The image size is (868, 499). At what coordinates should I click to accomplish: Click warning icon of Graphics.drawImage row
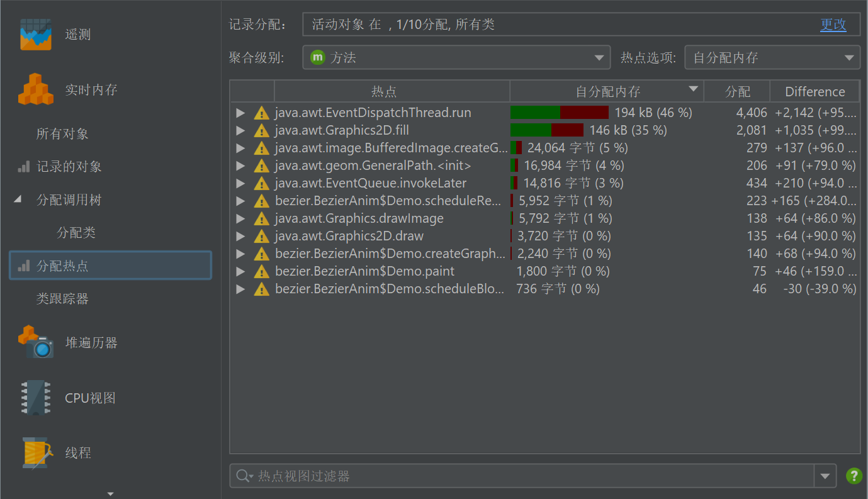pos(261,219)
